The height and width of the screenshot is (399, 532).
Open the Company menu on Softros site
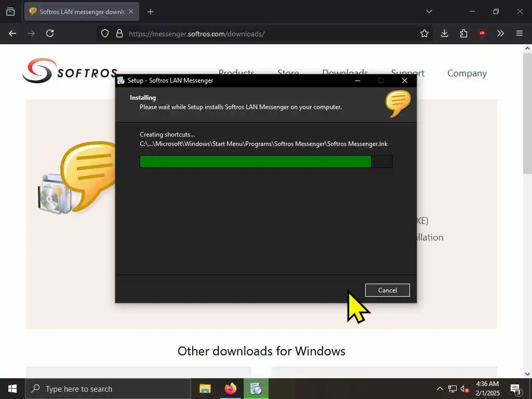(467, 73)
